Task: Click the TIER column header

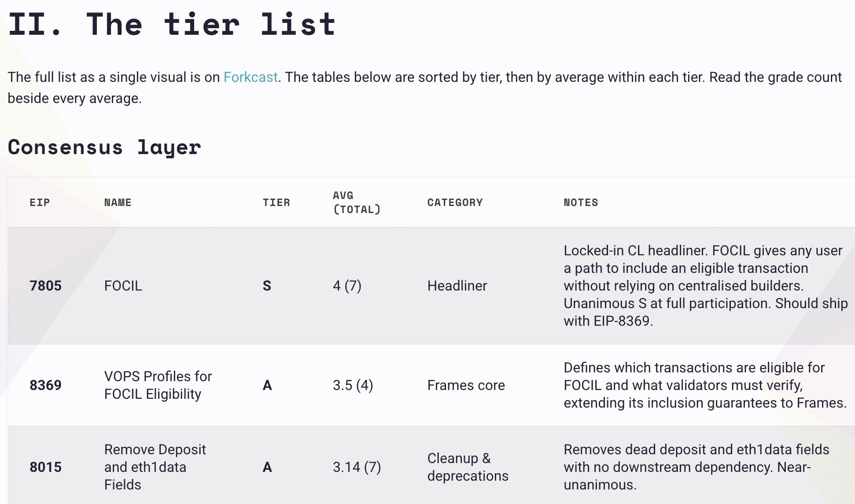Action: click(276, 202)
